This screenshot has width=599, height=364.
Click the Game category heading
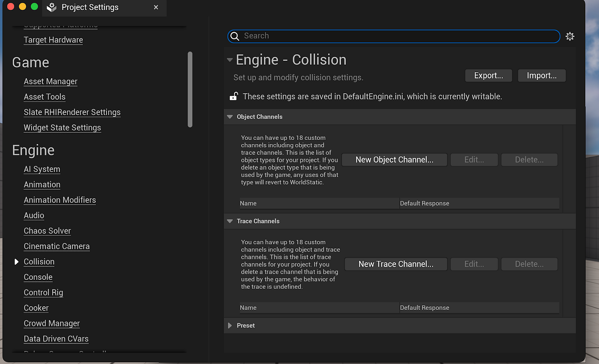pos(30,62)
